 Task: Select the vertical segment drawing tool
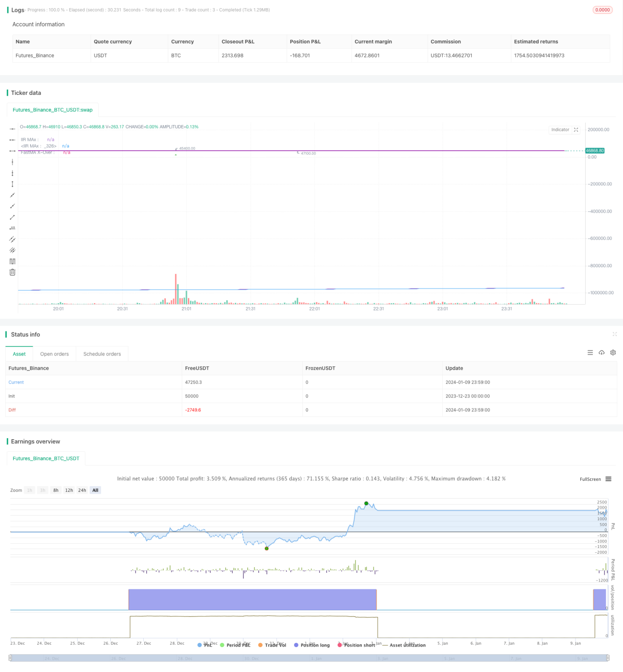tap(12, 184)
